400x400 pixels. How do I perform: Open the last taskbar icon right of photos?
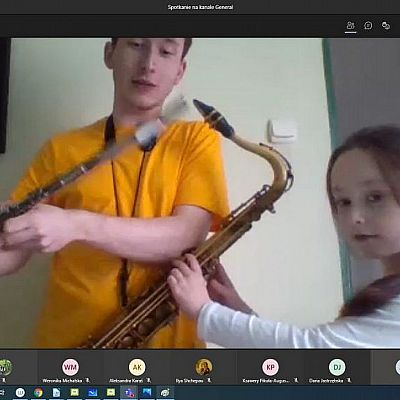[x=165, y=393]
